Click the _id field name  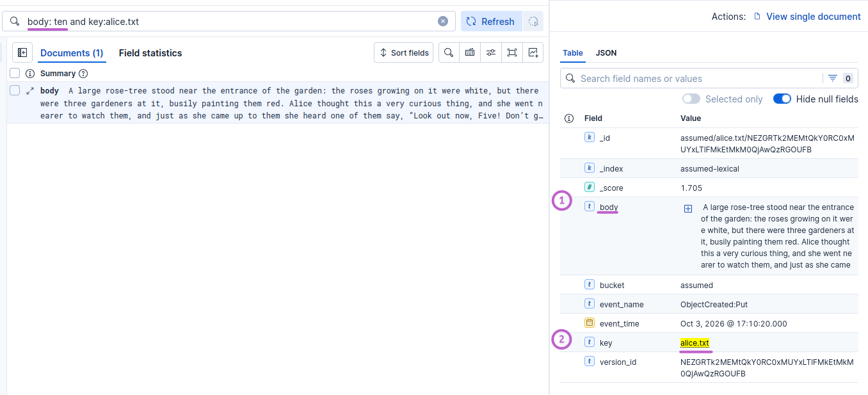point(605,138)
